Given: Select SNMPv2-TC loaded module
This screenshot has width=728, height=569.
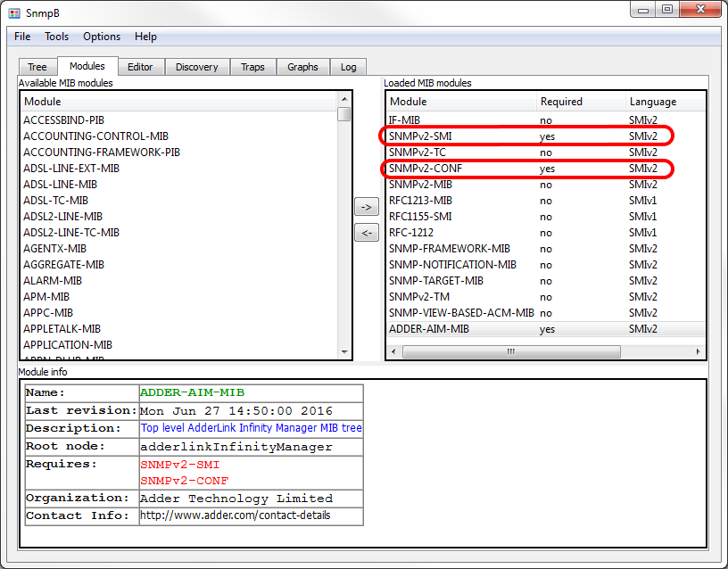Looking at the screenshot, I should pos(546,153).
